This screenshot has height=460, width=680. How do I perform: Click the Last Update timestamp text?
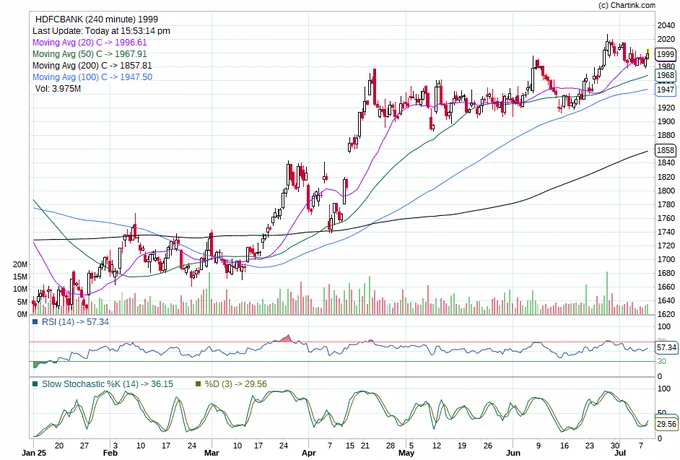pyautogui.click(x=101, y=31)
